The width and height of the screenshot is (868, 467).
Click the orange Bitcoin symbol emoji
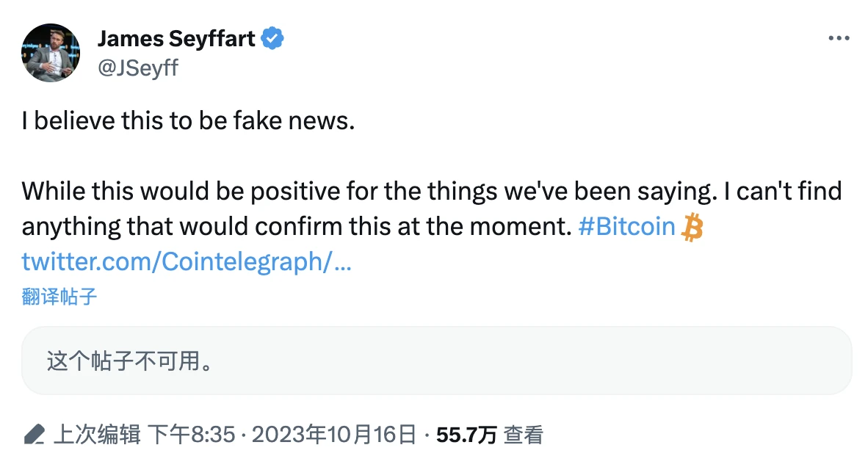click(692, 228)
